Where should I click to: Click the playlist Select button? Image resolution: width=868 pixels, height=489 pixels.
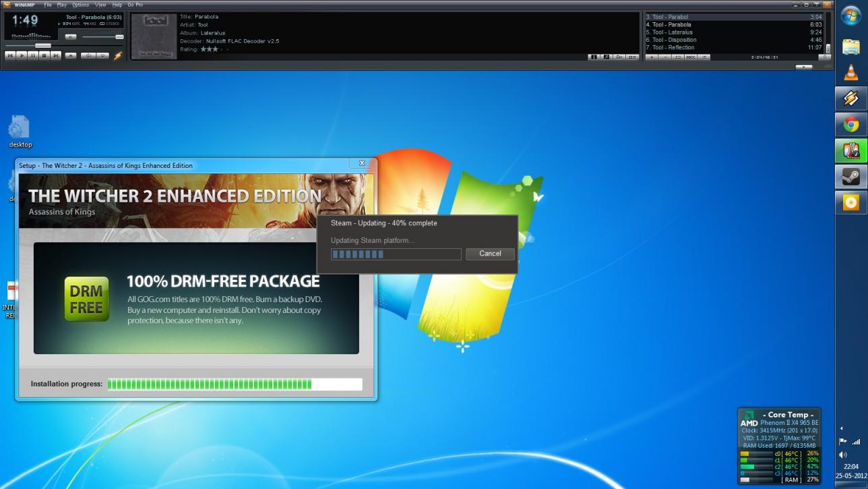tap(678, 57)
